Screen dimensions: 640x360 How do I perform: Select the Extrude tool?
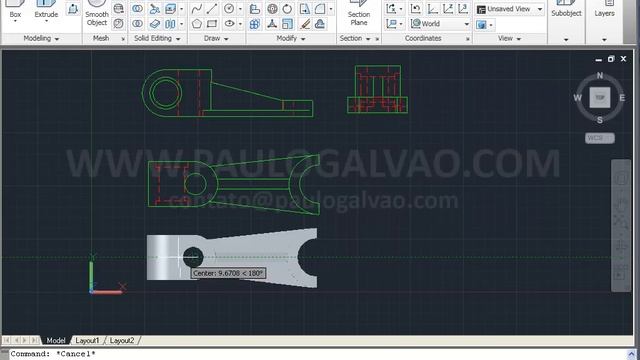(46, 11)
